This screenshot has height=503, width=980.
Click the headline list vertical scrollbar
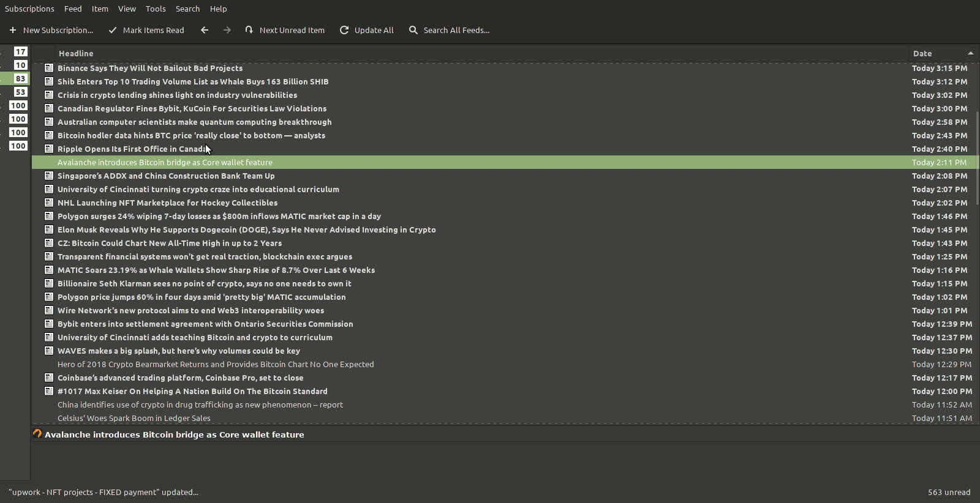pos(977,159)
